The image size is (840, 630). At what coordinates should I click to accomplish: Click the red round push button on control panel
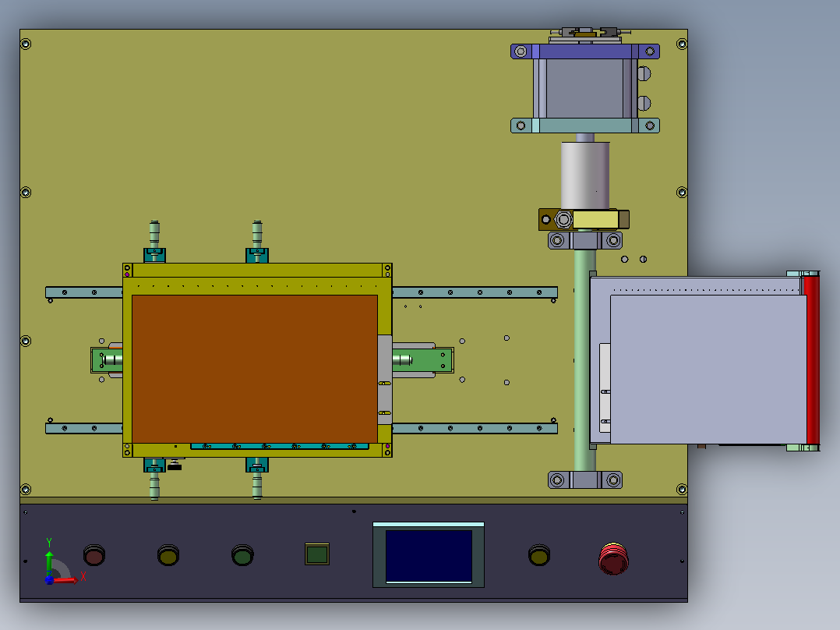point(94,555)
